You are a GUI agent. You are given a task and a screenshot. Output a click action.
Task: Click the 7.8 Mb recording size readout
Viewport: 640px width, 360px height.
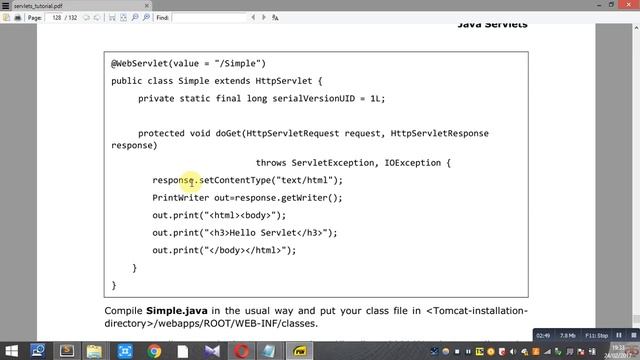click(568, 336)
